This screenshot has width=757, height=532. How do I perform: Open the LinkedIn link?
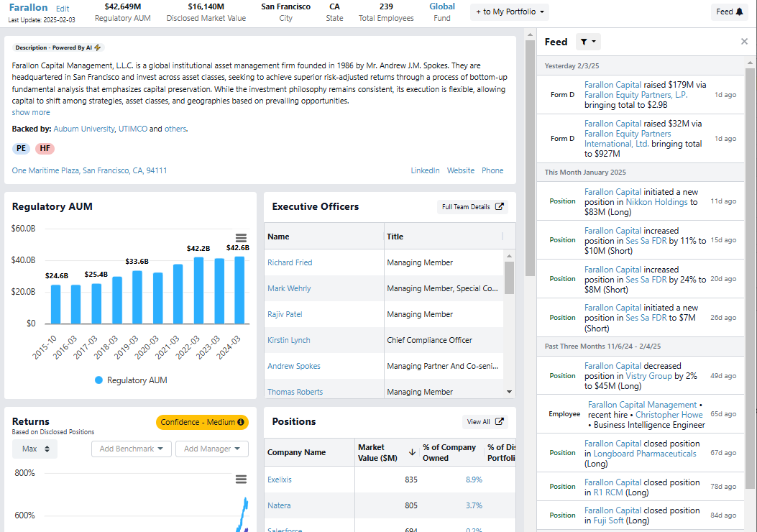(426, 170)
